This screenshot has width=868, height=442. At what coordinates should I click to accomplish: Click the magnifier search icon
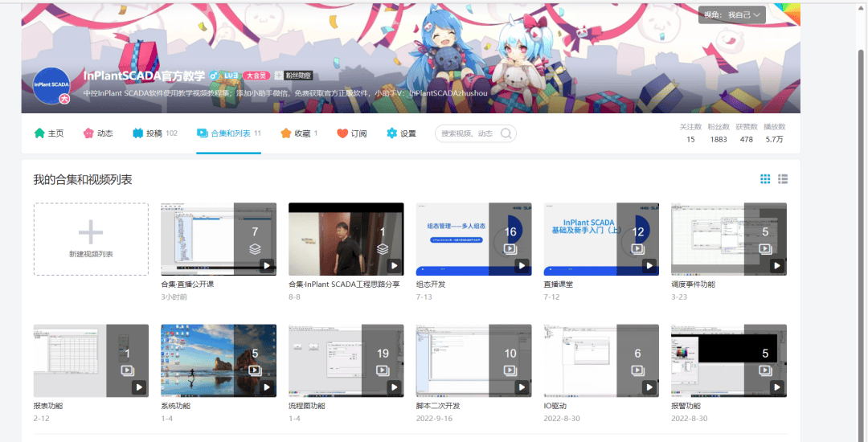click(x=506, y=133)
